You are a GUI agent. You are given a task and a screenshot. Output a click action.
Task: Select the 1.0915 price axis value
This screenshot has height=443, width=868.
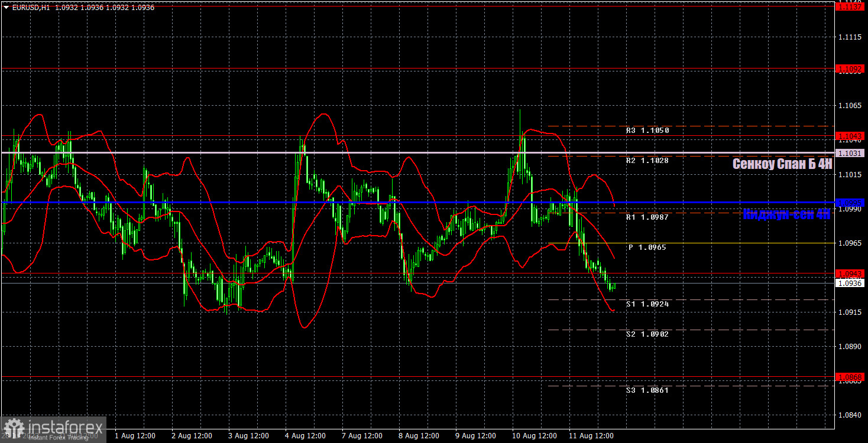click(x=849, y=312)
